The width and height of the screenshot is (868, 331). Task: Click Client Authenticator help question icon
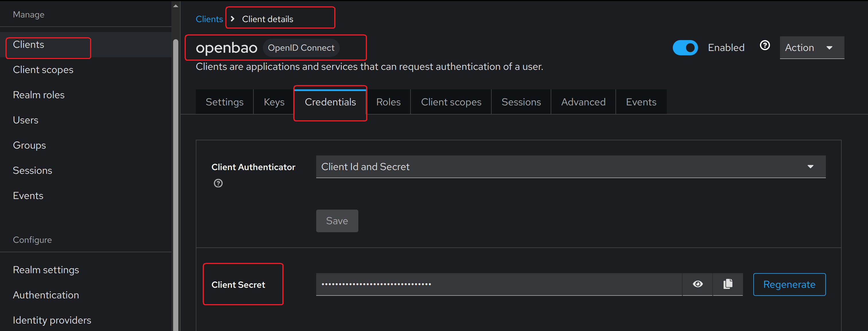(x=218, y=183)
